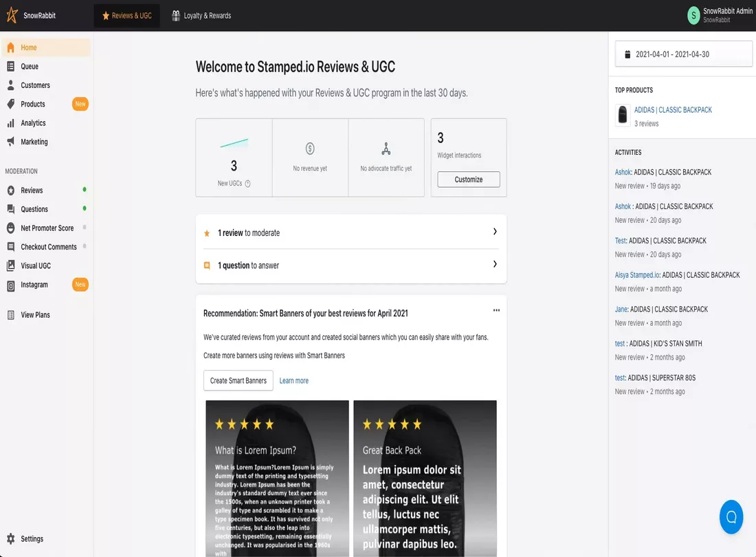Open Ashok activity from 19 days ago
Viewport: 756px width, 557px height.
pyautogui.click(x=623, y=172)
